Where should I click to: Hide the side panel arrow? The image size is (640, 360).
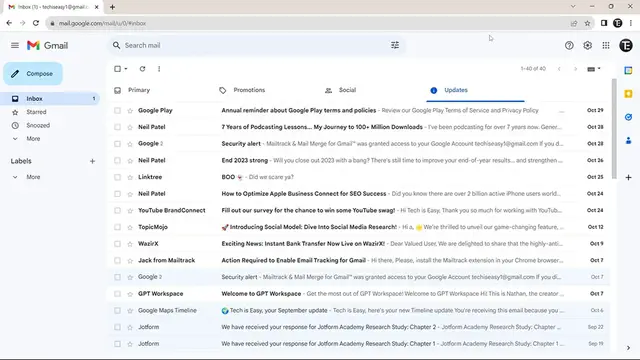[628, 348]
